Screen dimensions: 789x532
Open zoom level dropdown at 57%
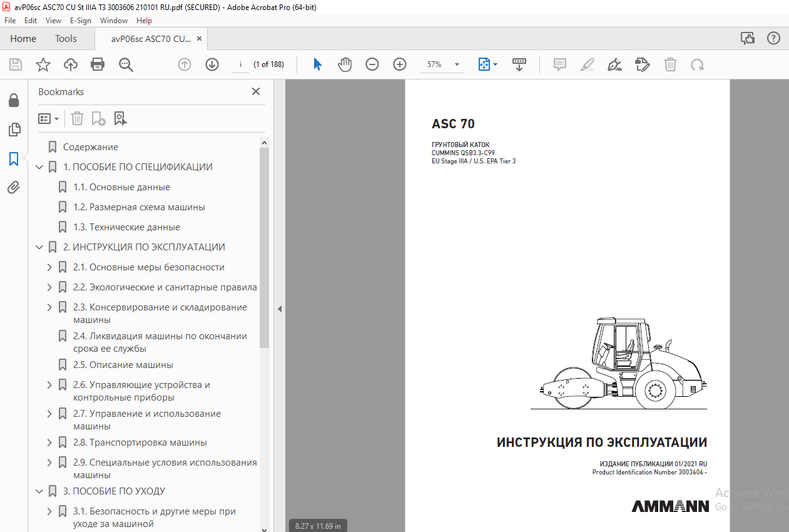pyautogui.click(x=457, y=64)
